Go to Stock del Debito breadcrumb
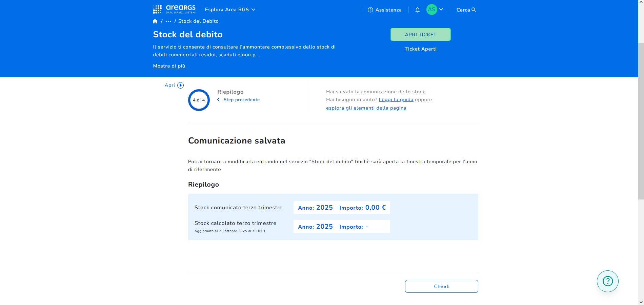The height and width of the screenshot is (305, 644). (198, 21)
